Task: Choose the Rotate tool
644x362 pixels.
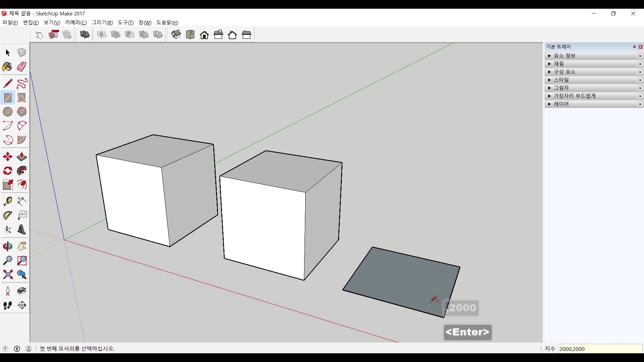Action: click(7, 171)
